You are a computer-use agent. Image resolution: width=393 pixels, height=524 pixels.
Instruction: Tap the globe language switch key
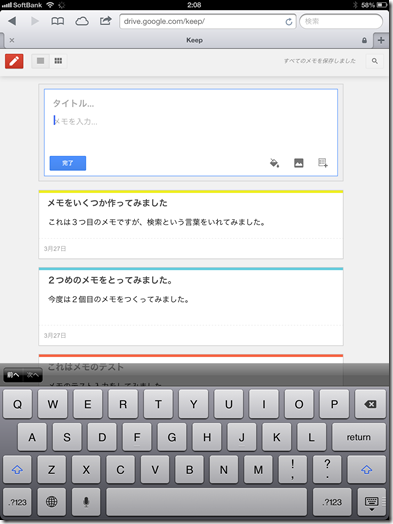coord(52,502)
